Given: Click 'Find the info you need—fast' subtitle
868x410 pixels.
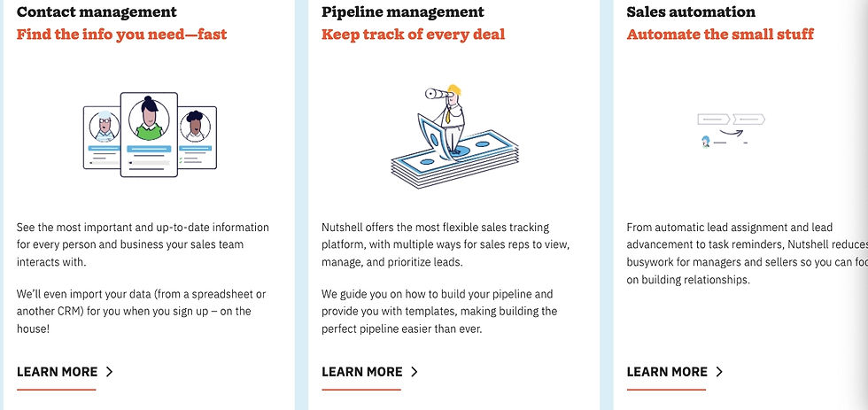Looking at the screenshot, I should point(122,35).
